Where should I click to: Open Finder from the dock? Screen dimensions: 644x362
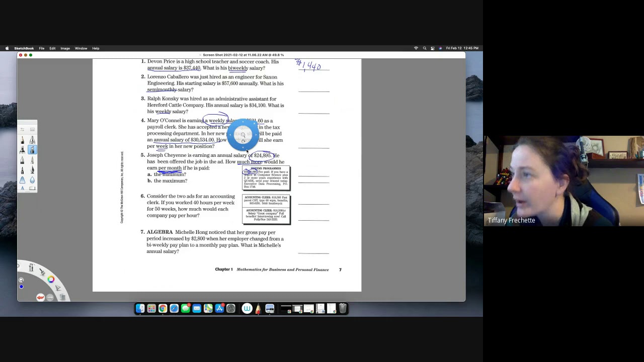[x=140, y=308]
